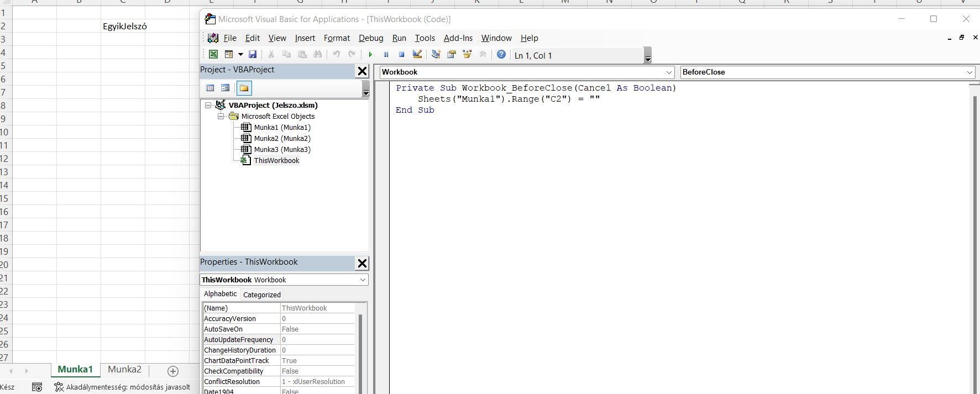Collapse the Microsoft Excel Objects folder

(220, 116)
